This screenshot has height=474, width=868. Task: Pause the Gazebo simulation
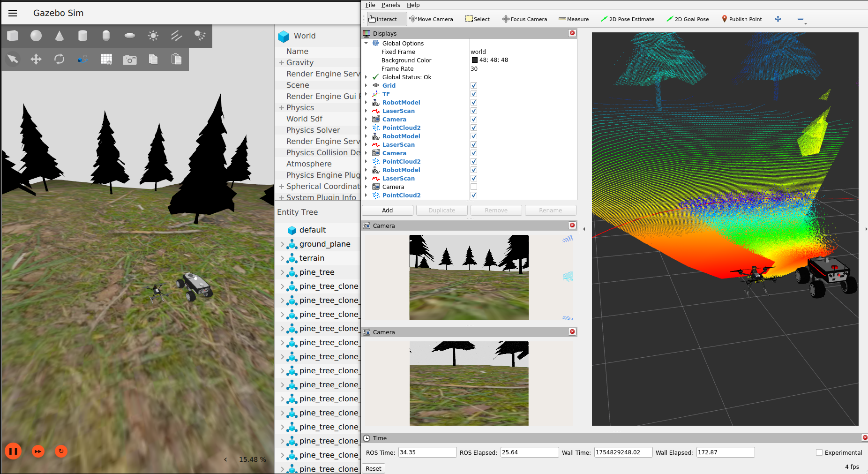coord(13,451)
